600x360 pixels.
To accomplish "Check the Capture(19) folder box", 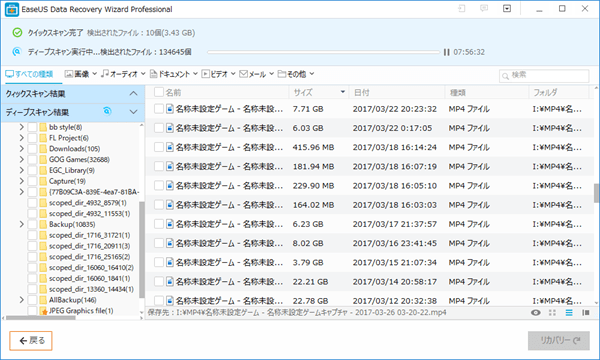I will 32,181.
